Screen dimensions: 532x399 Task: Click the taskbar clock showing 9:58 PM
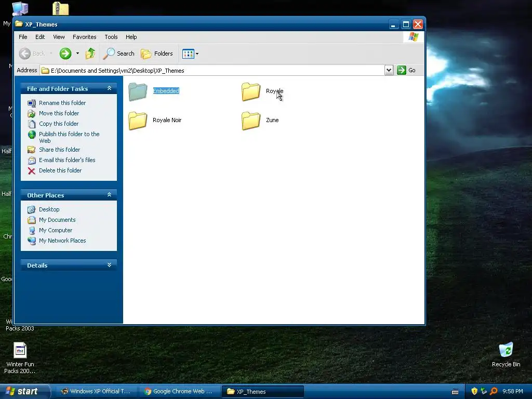pos(513,392)
